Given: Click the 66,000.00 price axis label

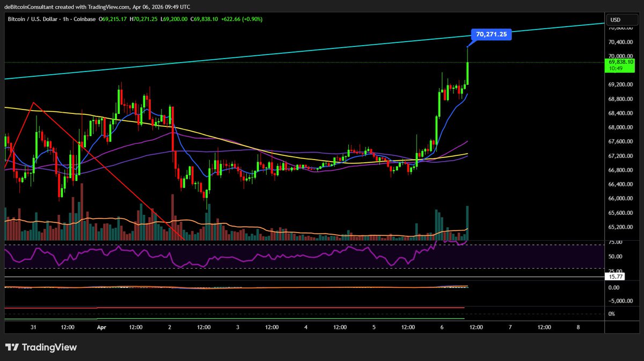Looking at the screenshot, I should [x=620, y=199].
